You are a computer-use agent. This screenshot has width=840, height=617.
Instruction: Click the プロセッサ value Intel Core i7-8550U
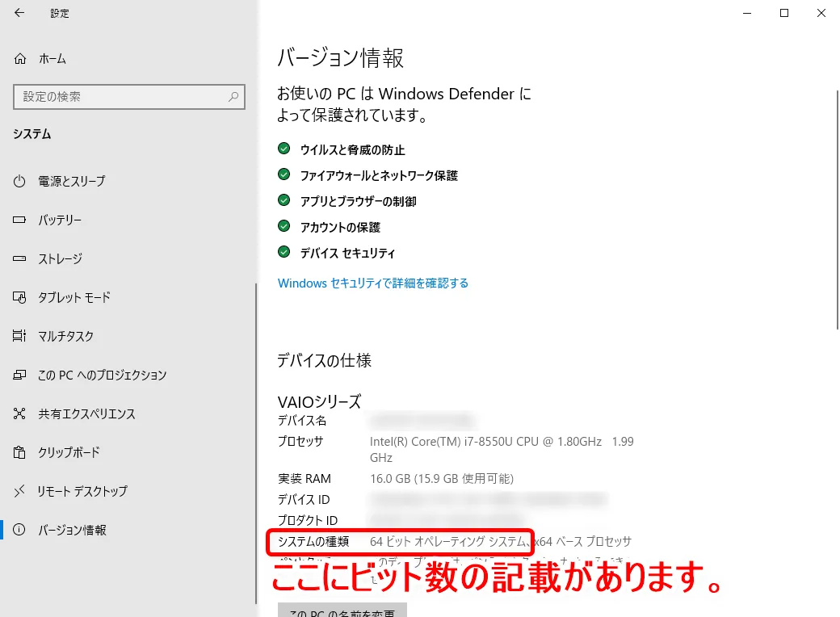coord(502,449)
